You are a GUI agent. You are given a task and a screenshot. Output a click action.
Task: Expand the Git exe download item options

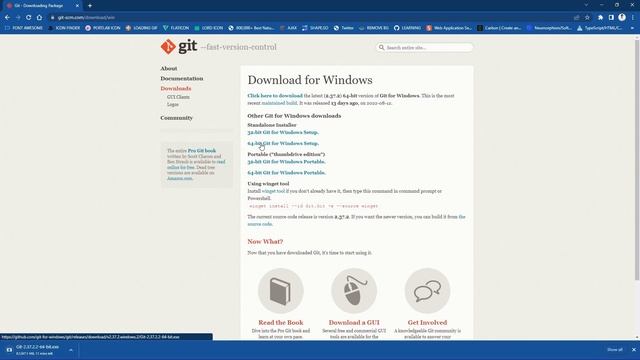71,350
